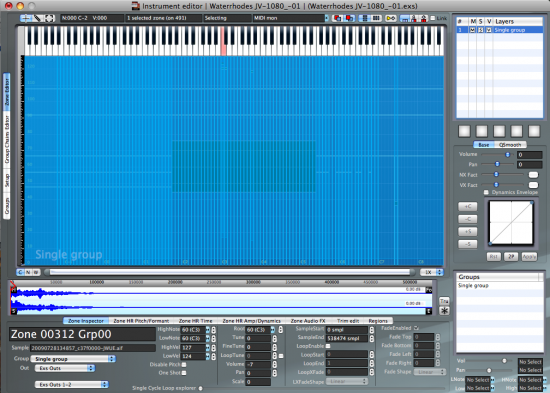Viewport: 550px width, 393px height.
Task: Select the QSmooth tab
Action: click(x=510, y=145)
